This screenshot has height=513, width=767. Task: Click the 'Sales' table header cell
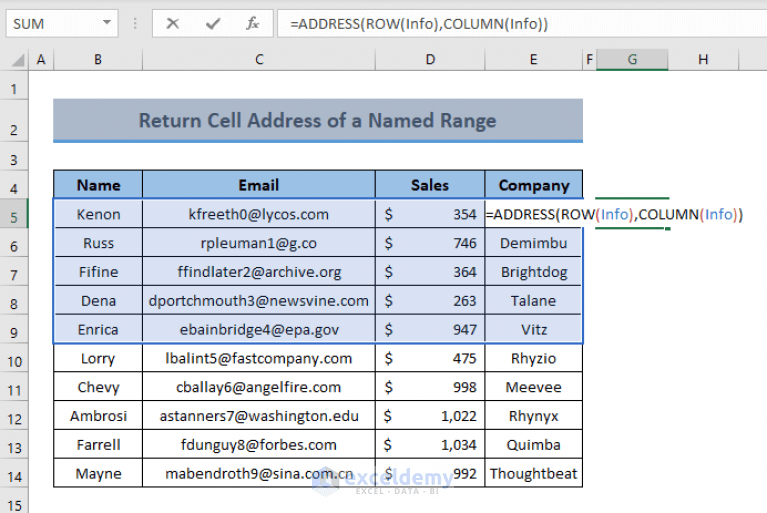[x=430, y=185]
